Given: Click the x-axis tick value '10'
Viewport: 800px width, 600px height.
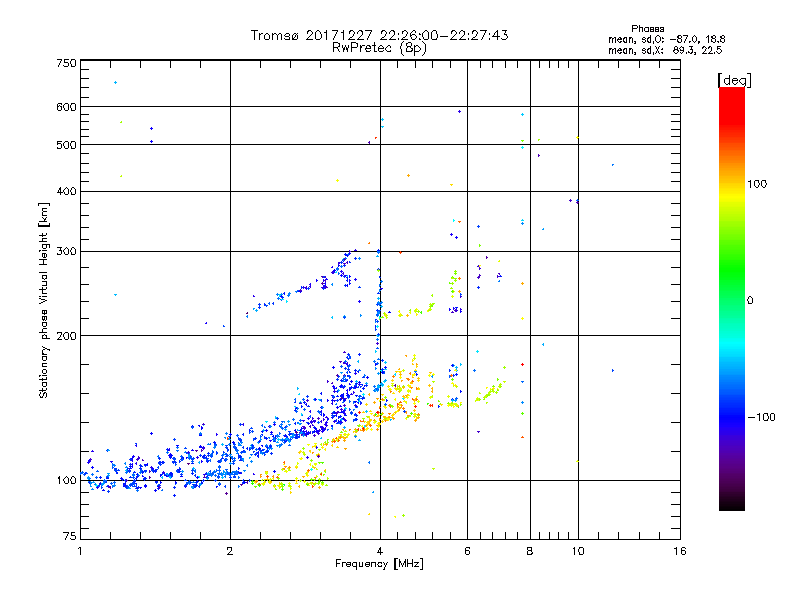Looking at the screenshot, I should (x=578, y=551).
